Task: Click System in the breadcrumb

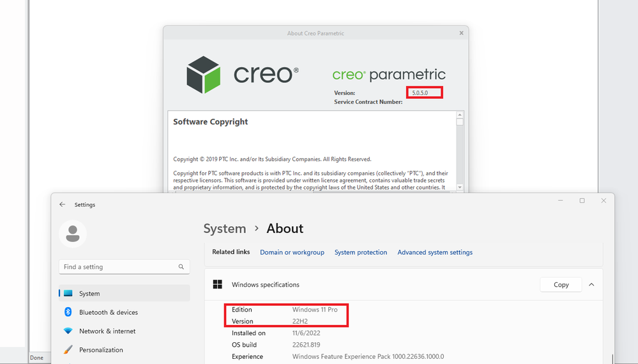Action: coord(224,229)
